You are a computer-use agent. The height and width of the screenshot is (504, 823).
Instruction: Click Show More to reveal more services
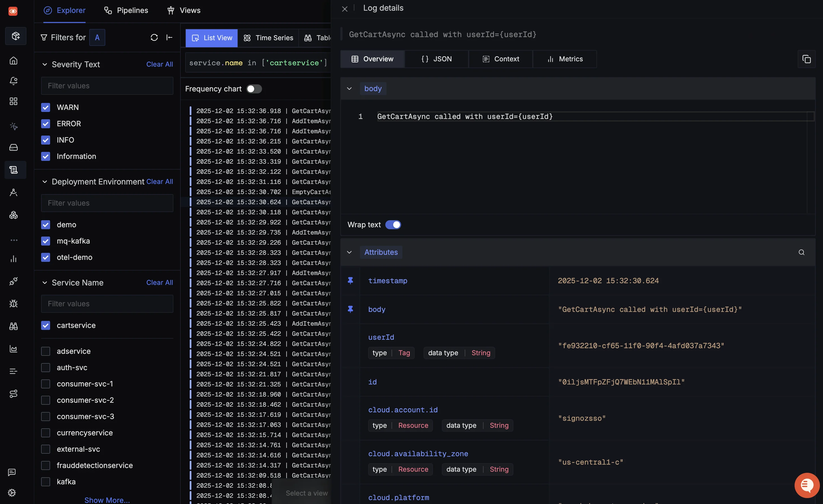(x=107, y=500)
